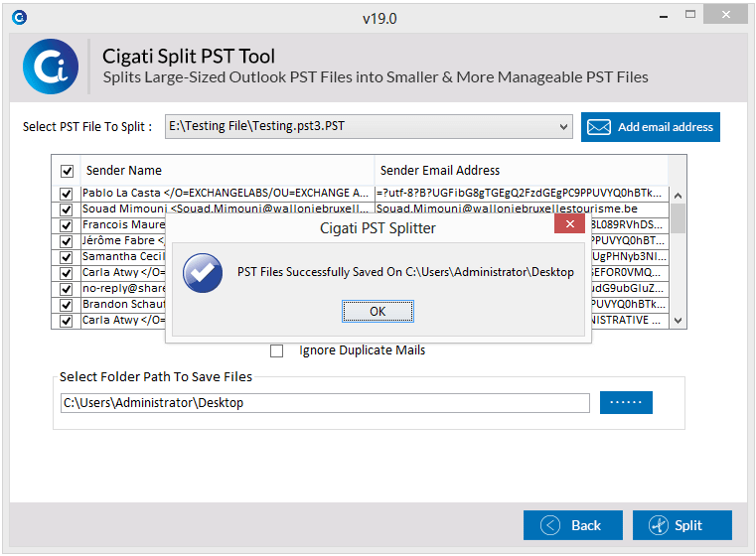Uncheck the Pablo La Casta row checkbox
This screenshot has height=556, width=756.
click(x=66, y=194)
